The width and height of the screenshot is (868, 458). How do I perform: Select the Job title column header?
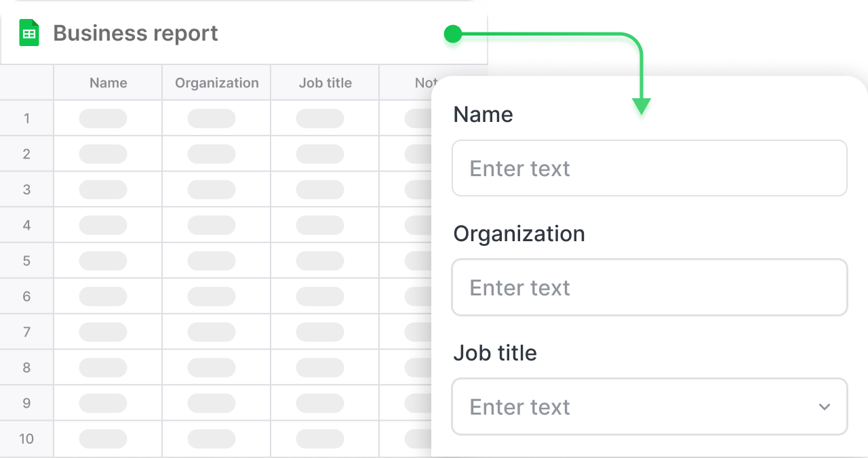tap(325, 83)
